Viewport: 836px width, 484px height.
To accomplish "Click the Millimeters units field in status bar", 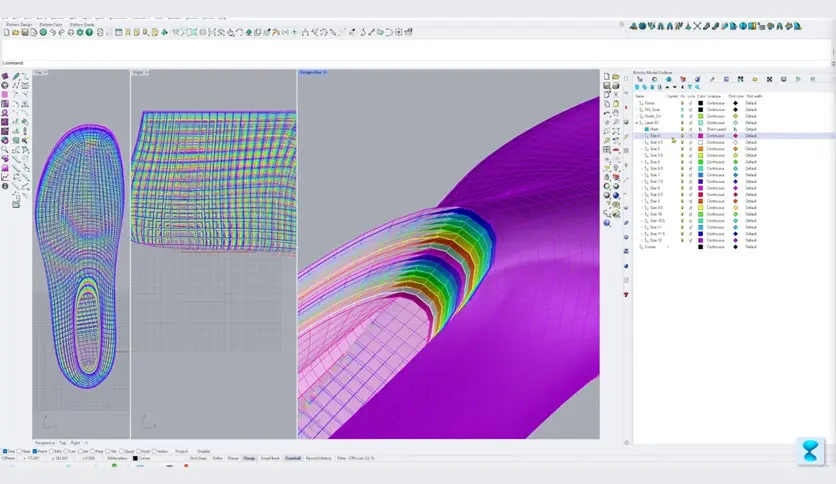I will (117, 458).
